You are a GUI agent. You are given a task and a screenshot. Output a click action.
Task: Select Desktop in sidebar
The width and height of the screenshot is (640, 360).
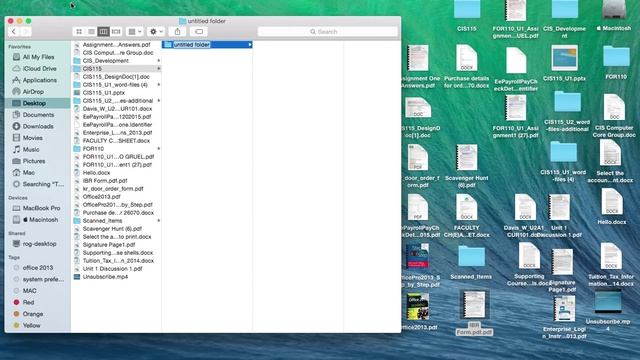coord(38,103)
